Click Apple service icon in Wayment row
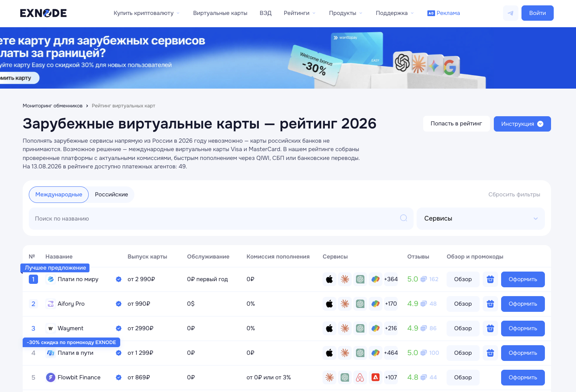576x392 pixels. point(329,328)
